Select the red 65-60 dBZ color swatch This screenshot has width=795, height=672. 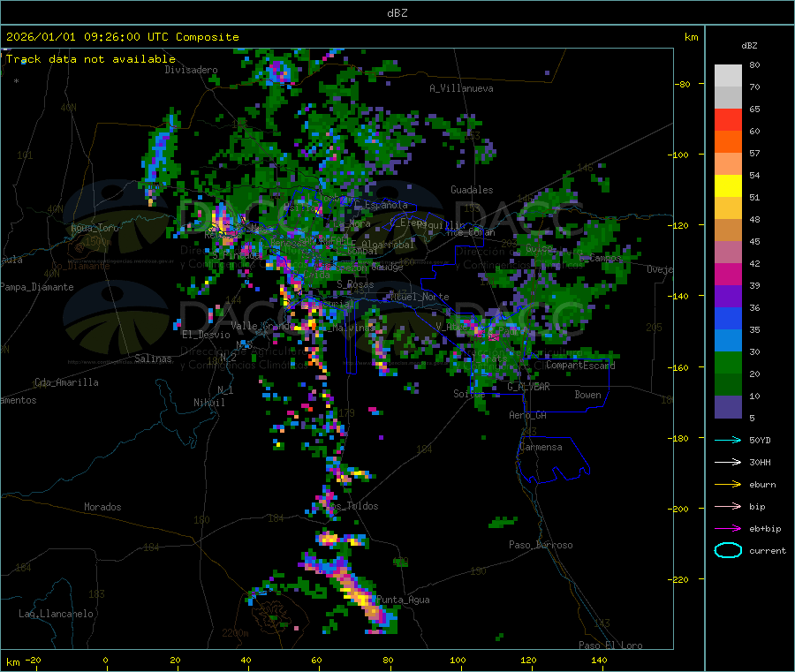point(728,119)
